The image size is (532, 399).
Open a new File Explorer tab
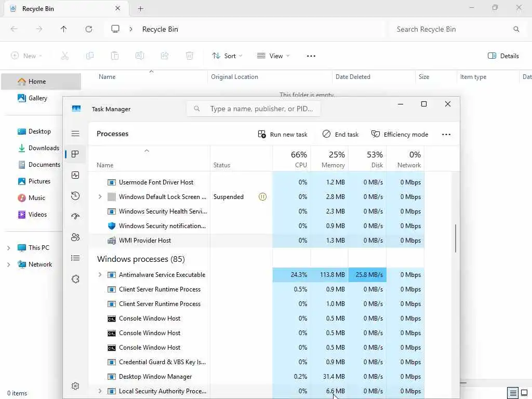(x=140, y=9)
